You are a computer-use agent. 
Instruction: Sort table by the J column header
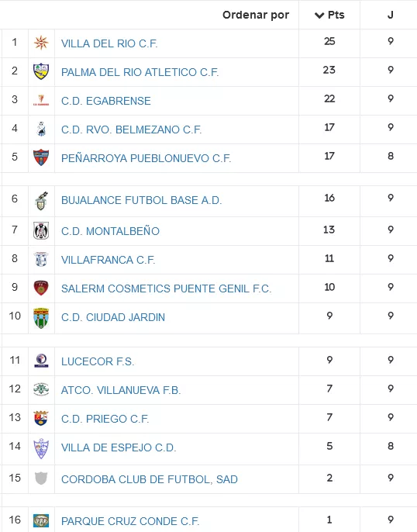click(391, 15)
